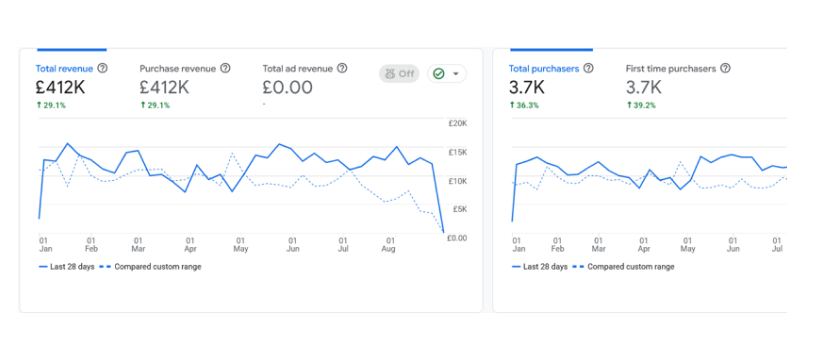Click the £5K axis label
The width and height of the screenshot is (820, 361).
(460, 209)
